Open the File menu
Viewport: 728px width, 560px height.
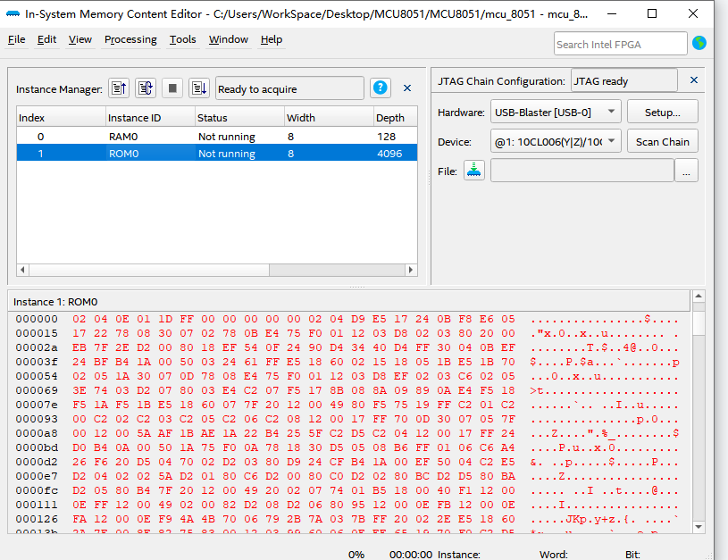17,39
